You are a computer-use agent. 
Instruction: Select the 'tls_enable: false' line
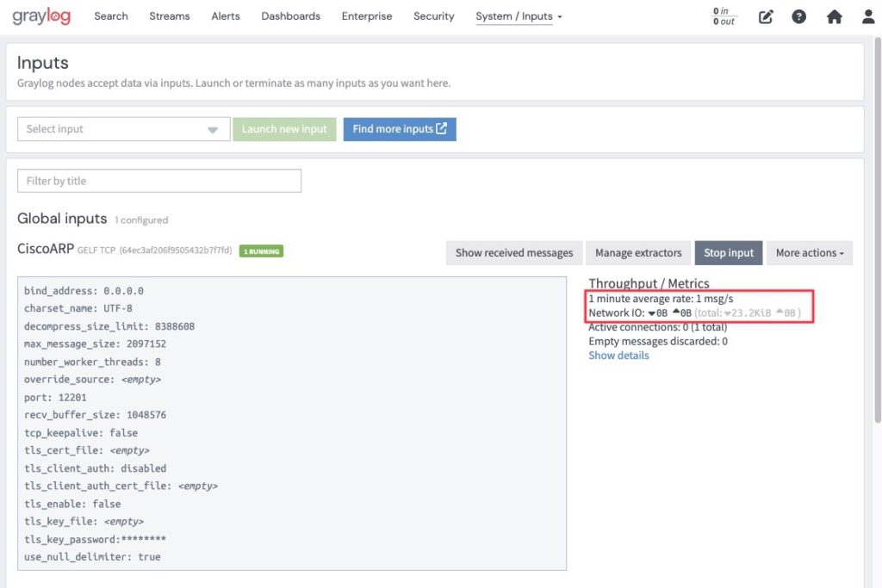point(72,504)
